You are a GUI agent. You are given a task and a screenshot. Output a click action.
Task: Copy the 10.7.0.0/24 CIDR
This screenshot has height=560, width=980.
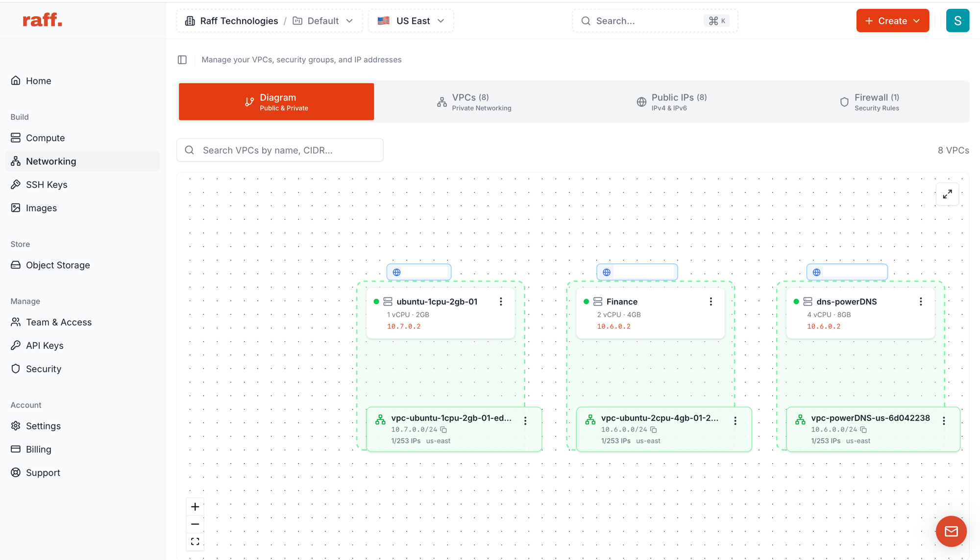[443, 430]
